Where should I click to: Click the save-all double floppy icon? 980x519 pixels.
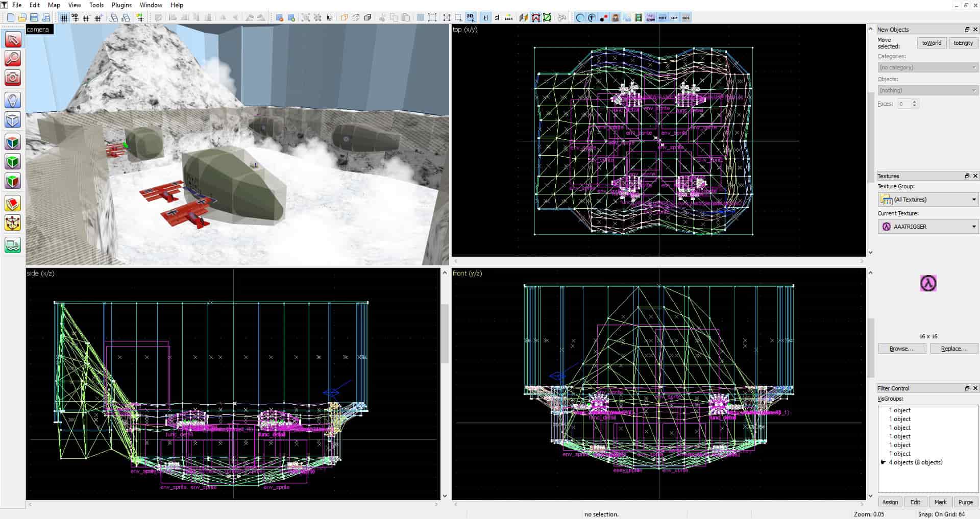pyautogui.click(x=46, y=18)
